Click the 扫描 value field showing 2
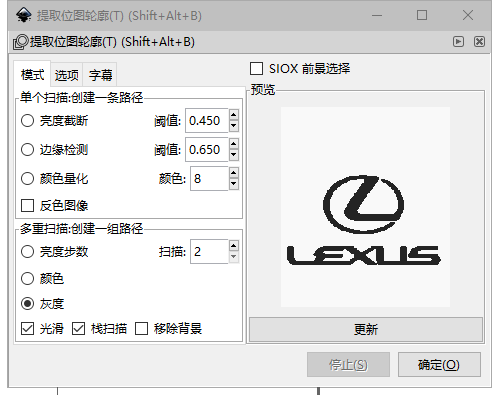 209,251
